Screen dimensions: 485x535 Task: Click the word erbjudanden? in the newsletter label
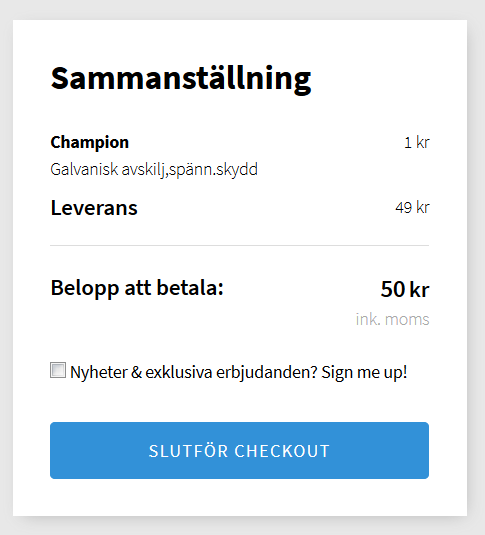267,372
